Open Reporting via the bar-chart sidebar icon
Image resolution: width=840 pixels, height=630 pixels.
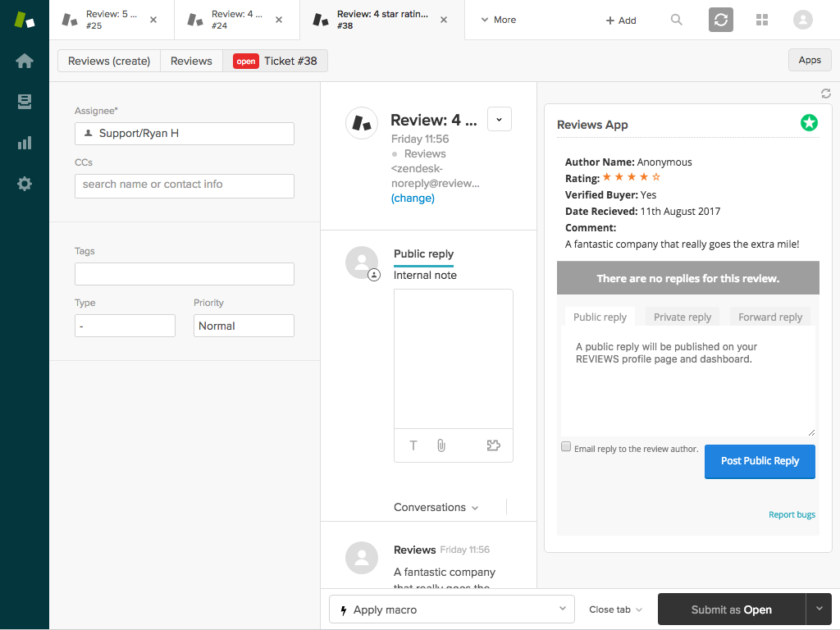[24, 142]
